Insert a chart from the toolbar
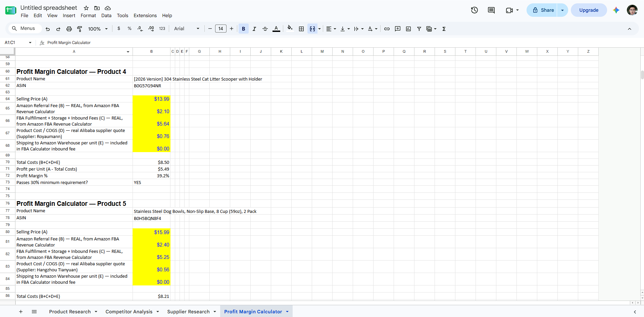 pos(408,29)
